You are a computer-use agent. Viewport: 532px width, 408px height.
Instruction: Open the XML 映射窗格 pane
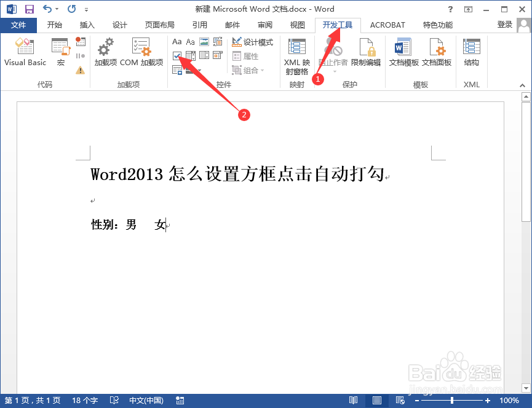[297, 57]
